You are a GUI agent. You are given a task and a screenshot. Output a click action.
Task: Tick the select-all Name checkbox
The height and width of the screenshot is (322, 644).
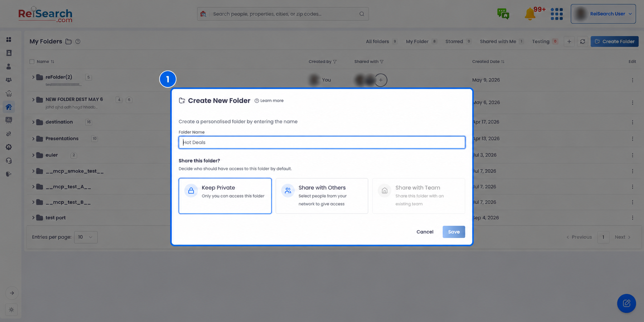pos(32,62)
